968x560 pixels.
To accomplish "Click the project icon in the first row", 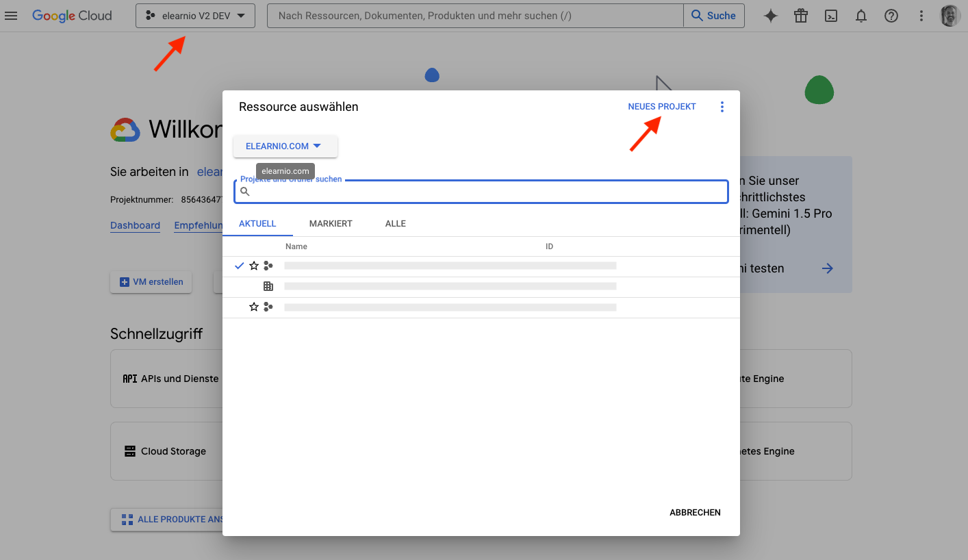I will (268, 266).
